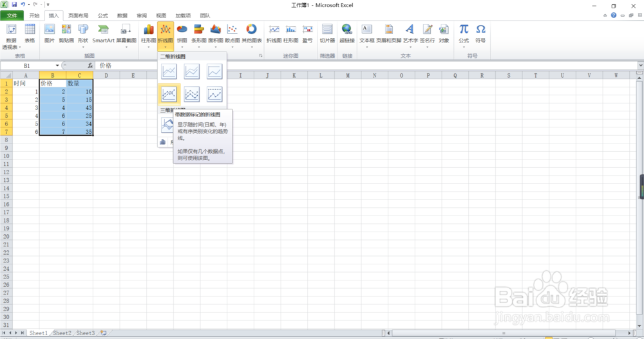This screenshot has width=644, height=339.
Task: Select the line with data markers chart
Action: 169,94
